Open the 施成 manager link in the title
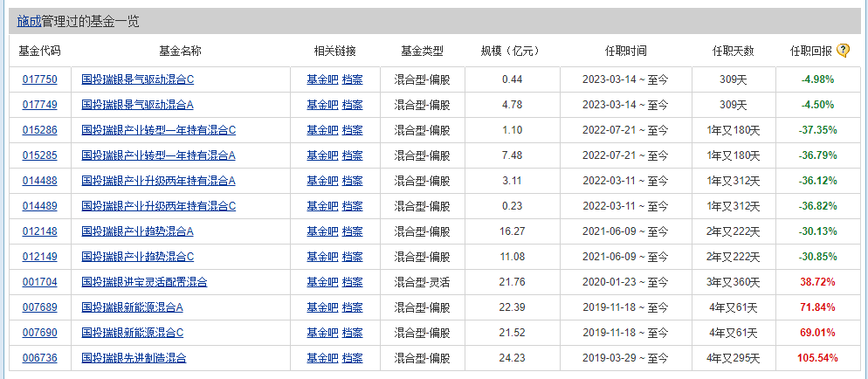 tap(30, 22)
